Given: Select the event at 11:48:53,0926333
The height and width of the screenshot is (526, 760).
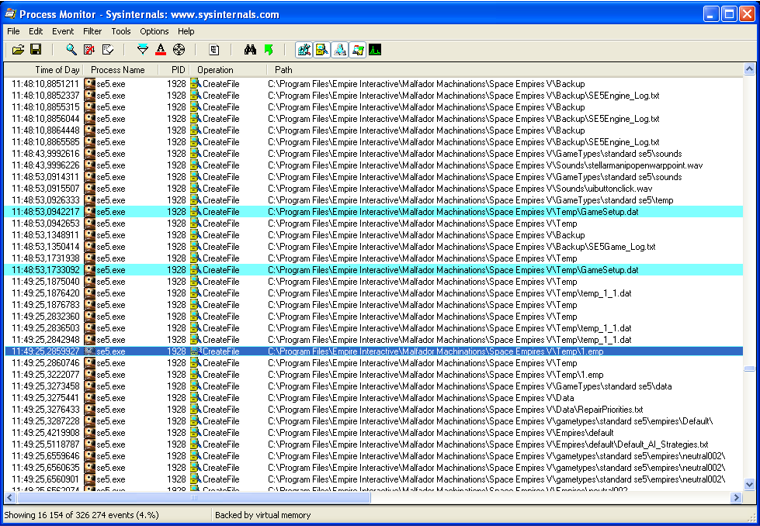Looking at the screenshot, I should [373, 200].
